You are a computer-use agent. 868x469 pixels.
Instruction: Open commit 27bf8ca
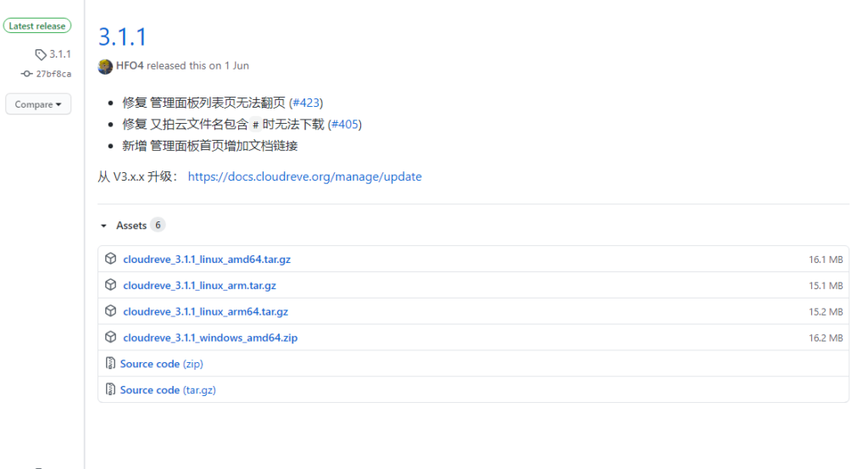53,74
